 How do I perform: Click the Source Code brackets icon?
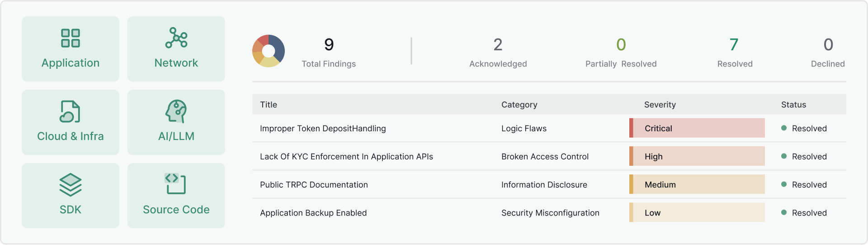tap(175, 184)
